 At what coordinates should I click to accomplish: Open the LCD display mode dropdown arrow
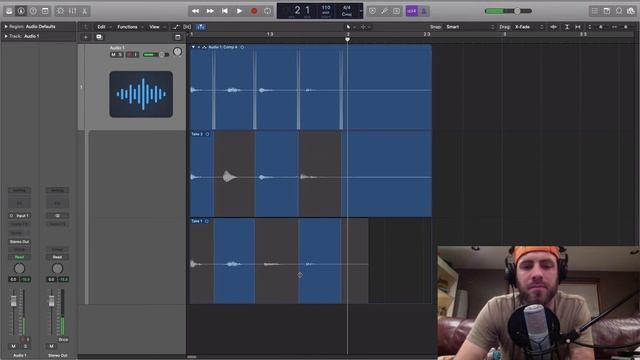pos(361,11)
